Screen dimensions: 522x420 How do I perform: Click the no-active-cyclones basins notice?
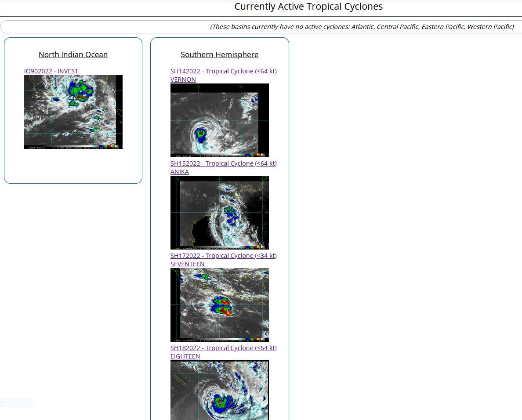coord(362,27)
